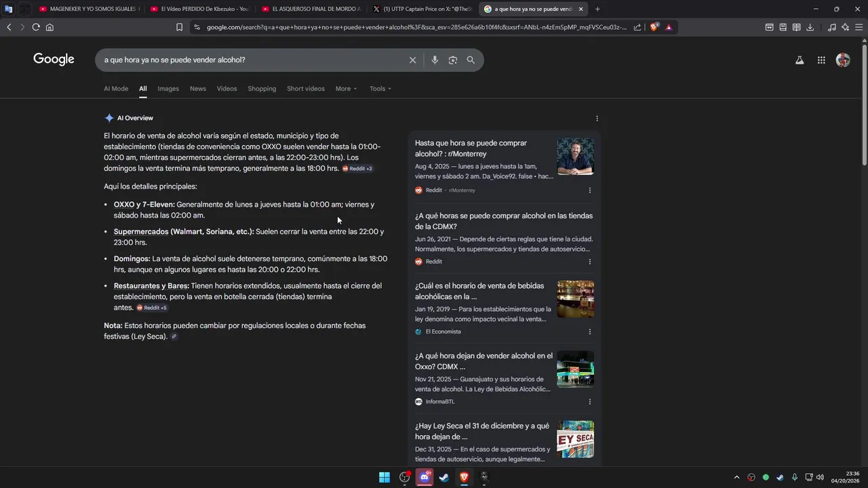Screen dimensions: 868x488
Task: Click the Google search input field
Action: pos(251,60)
